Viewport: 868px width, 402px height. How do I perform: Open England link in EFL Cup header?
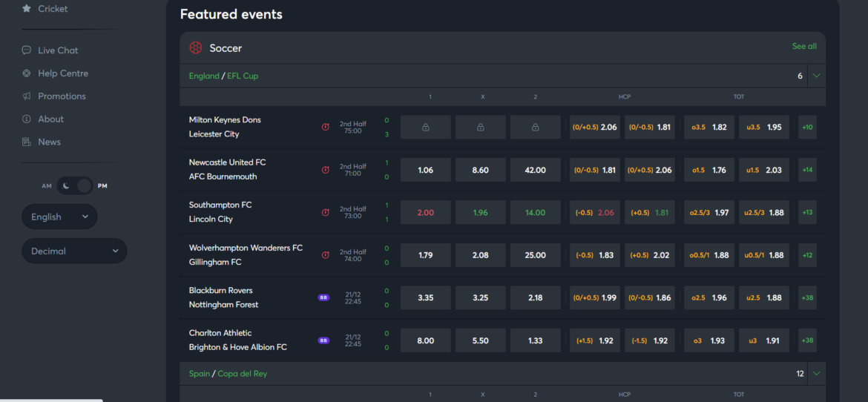204,76
